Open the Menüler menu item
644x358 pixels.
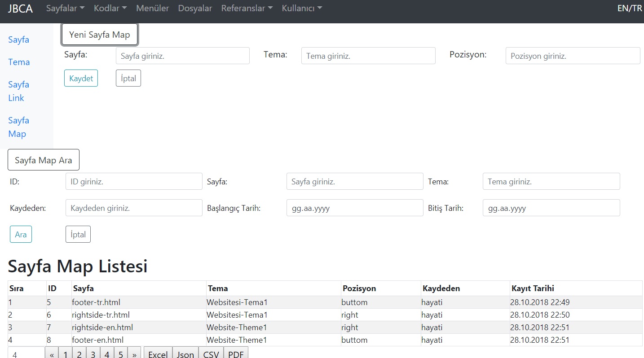pyautogui.click(x=152, y=8)
